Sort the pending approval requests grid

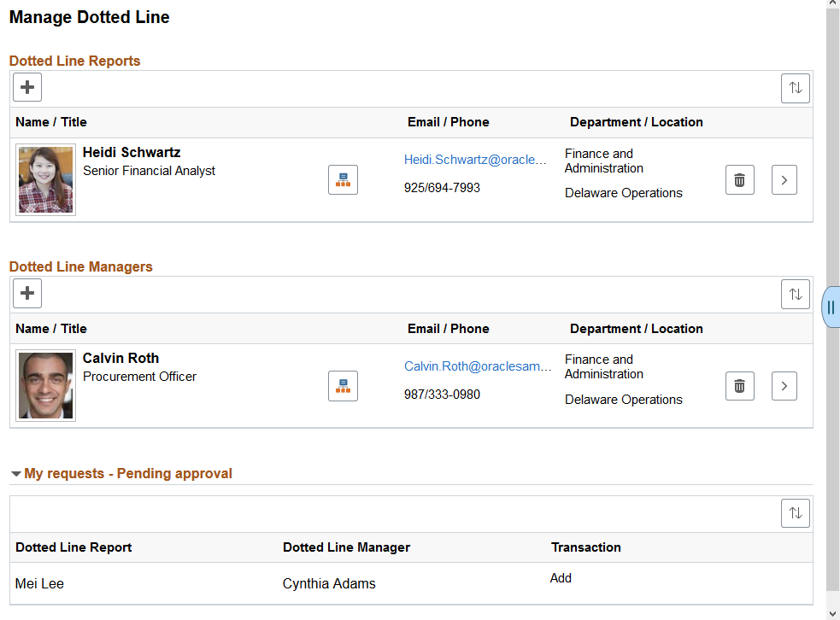(795, 513)
